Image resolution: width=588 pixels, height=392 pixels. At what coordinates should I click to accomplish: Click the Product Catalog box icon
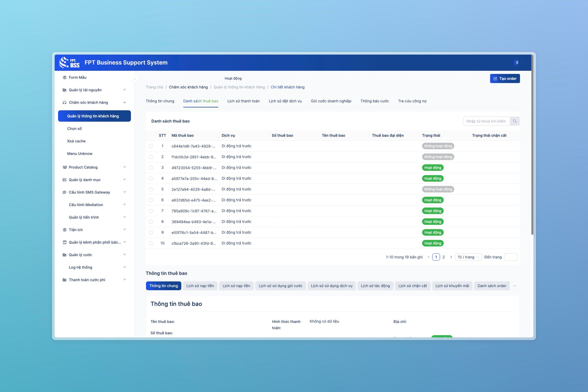tap(64, 167)
